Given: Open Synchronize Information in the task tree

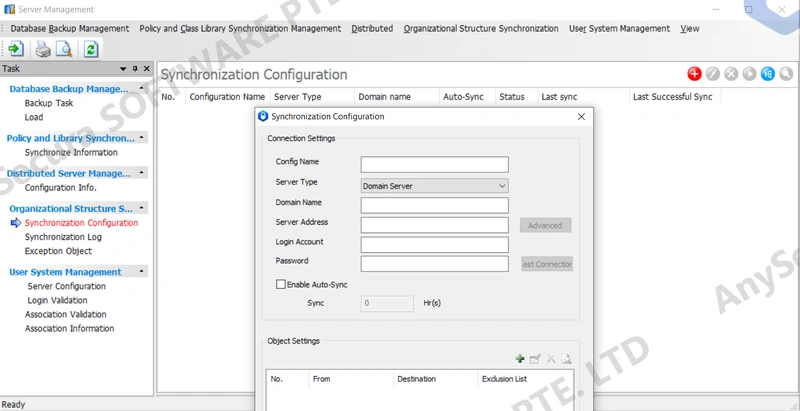Looking at the screenshot, I should pos(71,152).
